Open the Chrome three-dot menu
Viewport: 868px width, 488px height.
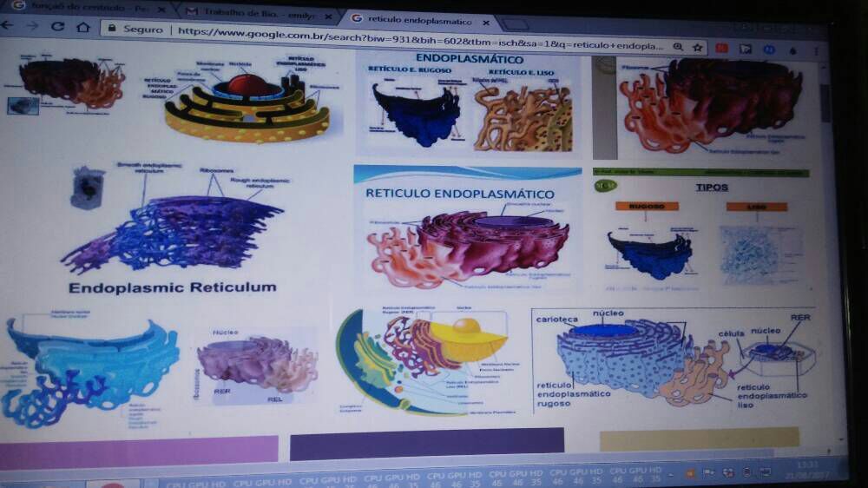(x=816, y=50)
